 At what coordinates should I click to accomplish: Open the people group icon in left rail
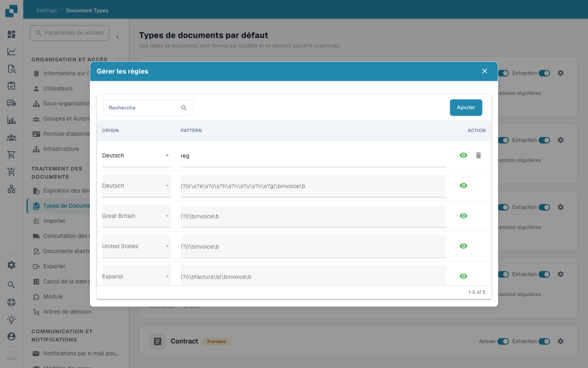pyautogui.click(x=11, y=138)
